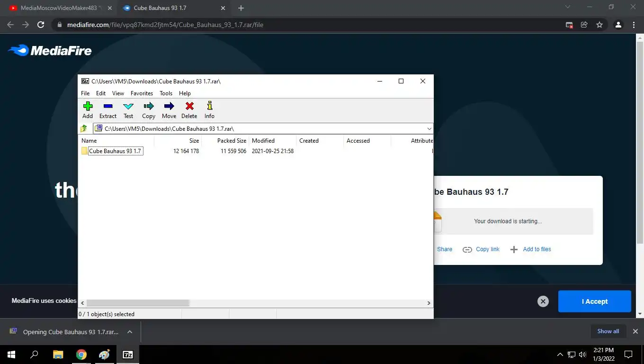Open the Windows Start menu
The image size is (644, 364).
(x=11, y=355)
